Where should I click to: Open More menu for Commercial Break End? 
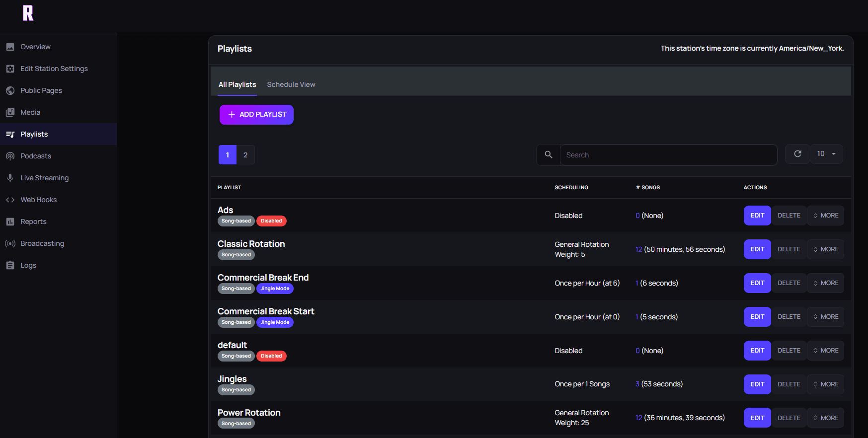point(825,283)
